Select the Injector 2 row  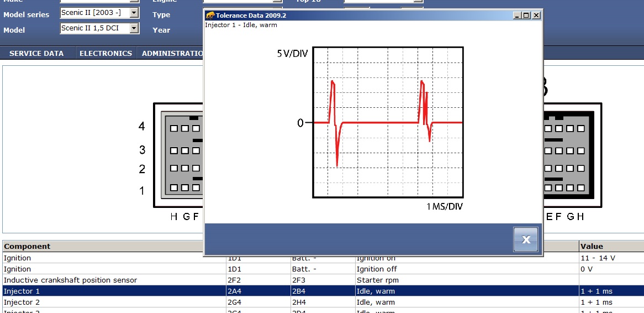pos(322,302)
